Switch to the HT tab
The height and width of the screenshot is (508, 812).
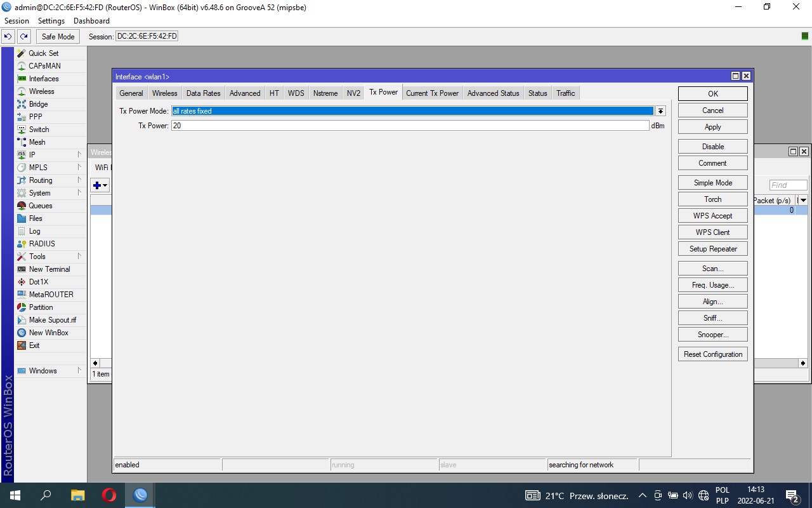[x=274, y=93]
